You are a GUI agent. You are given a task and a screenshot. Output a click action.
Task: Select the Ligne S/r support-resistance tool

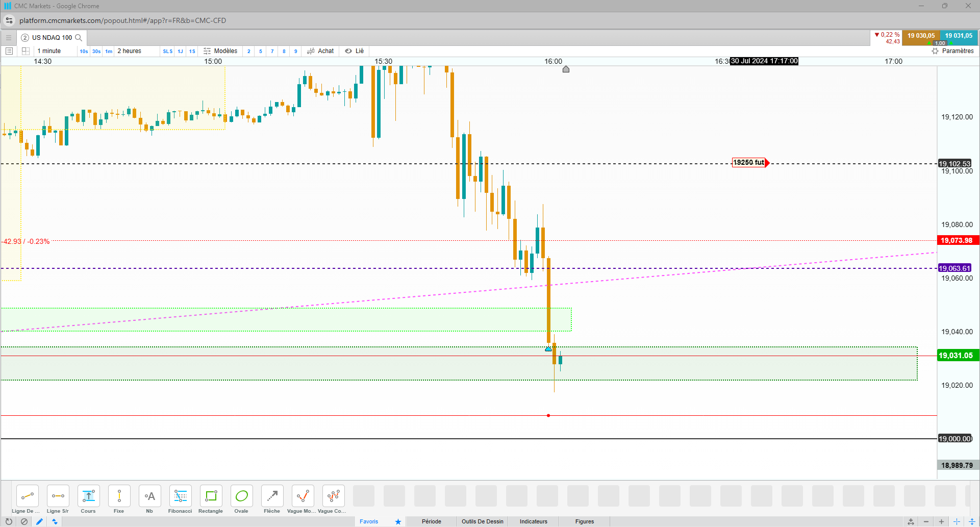(x=58, y=496)
